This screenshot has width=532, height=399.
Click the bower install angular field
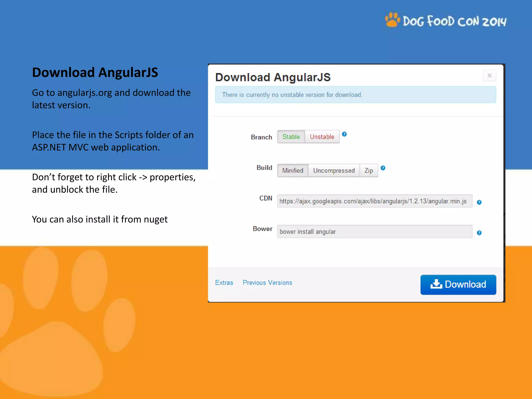(x=374, y=232)
